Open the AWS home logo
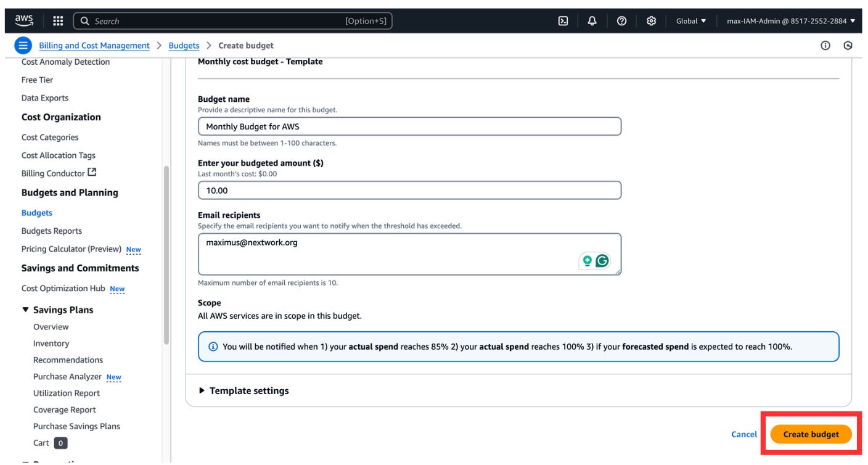This screenshot has height=465, width=868. pyautogui.click(x=24, y=20)
